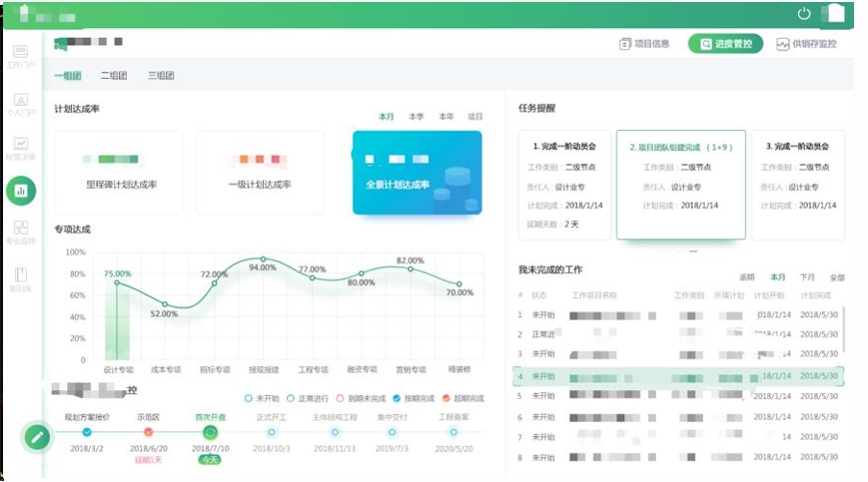This screenshot has width=868, height=482.
Task: Open 供销存监控 view
Action: (x=806, y=44)
